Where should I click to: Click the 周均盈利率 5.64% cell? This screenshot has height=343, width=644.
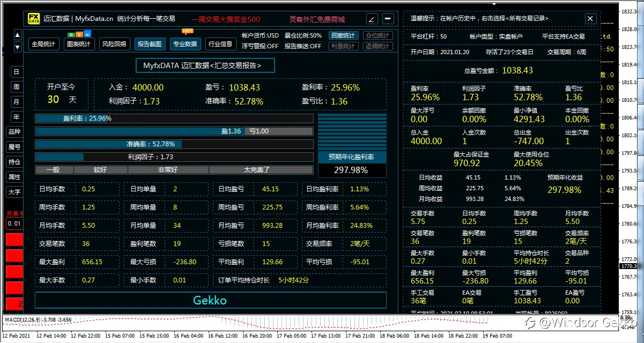pyautogui.click(x=344, y=207)
